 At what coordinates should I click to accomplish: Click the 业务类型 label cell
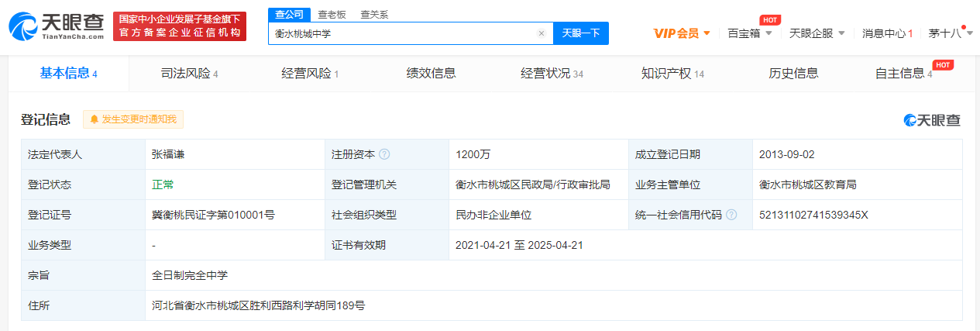(83, 245)
